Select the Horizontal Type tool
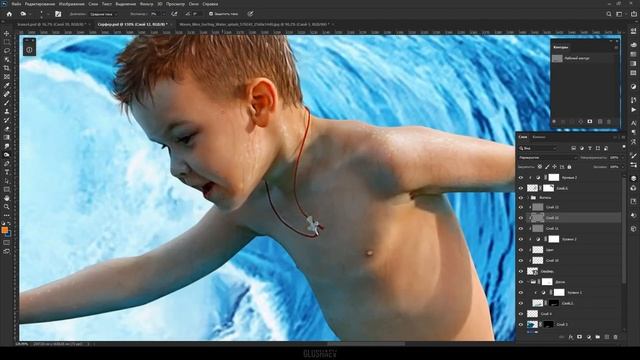640x360 pixels. tap(7, 172)
